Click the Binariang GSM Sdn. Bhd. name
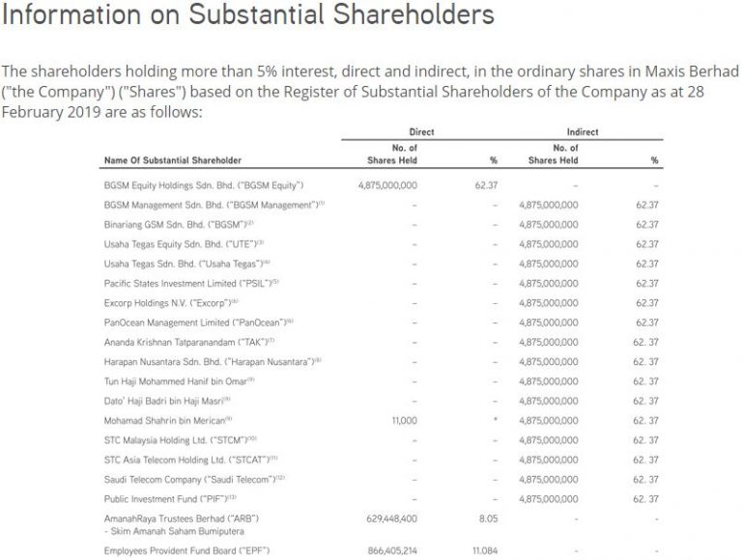Image resolution: width=742 pixels, height=560 pixels. tap(179, 225)
